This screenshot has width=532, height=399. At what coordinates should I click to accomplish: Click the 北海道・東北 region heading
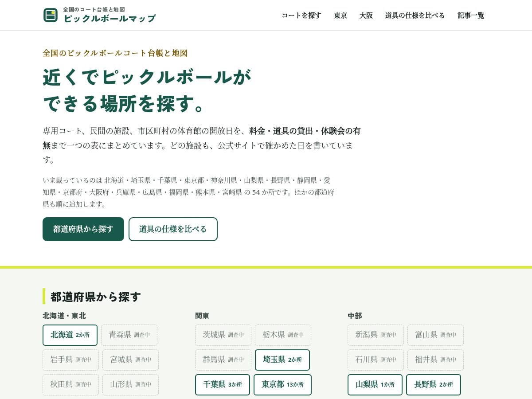coord(64,316)
